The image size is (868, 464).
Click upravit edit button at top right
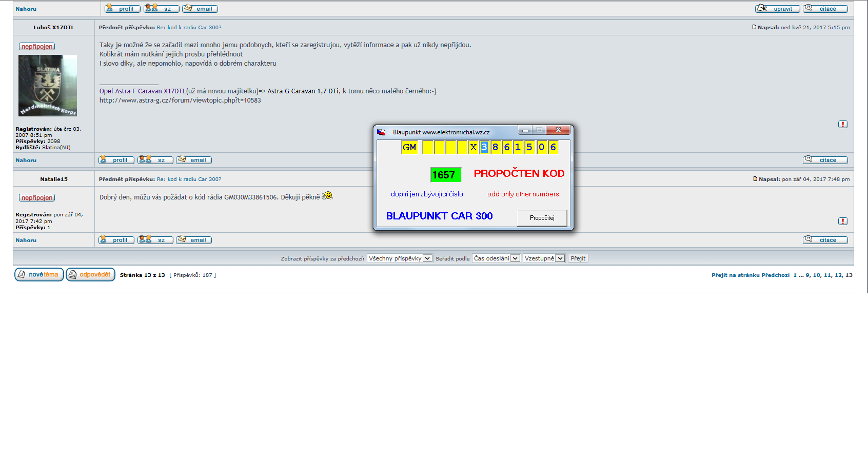point(777,9)
